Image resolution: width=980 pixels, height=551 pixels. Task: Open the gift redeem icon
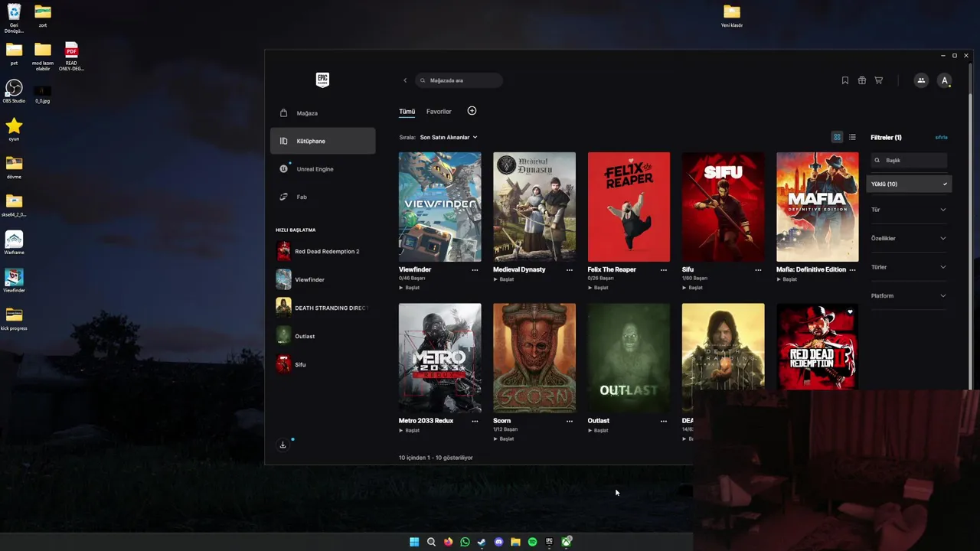[862, 80]
